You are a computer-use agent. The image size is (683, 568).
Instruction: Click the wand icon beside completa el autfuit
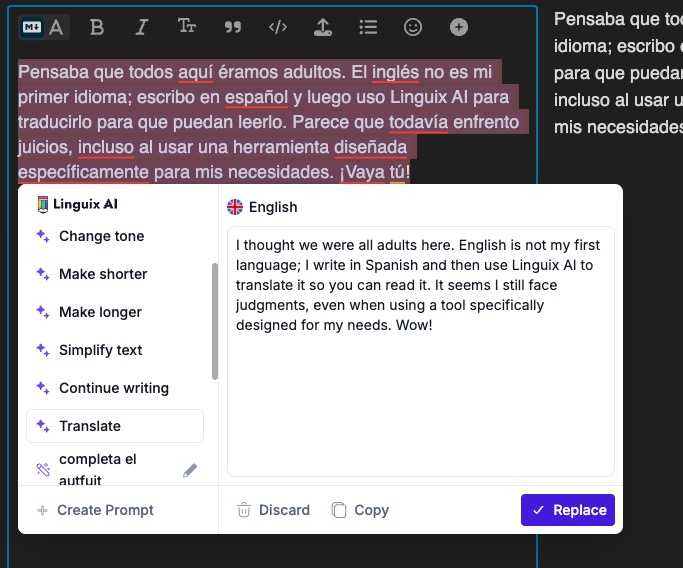[43, 469]
